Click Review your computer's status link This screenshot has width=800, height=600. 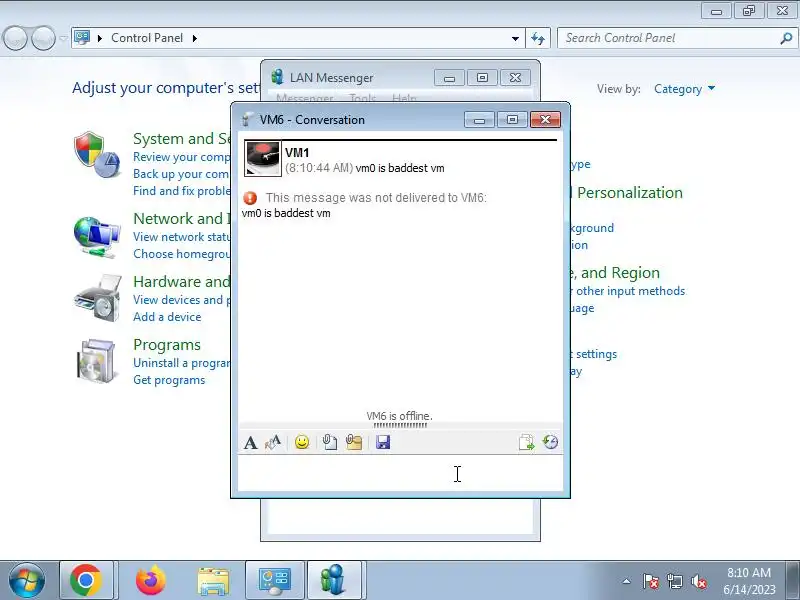pyautogui.click(x=182, y=157)
